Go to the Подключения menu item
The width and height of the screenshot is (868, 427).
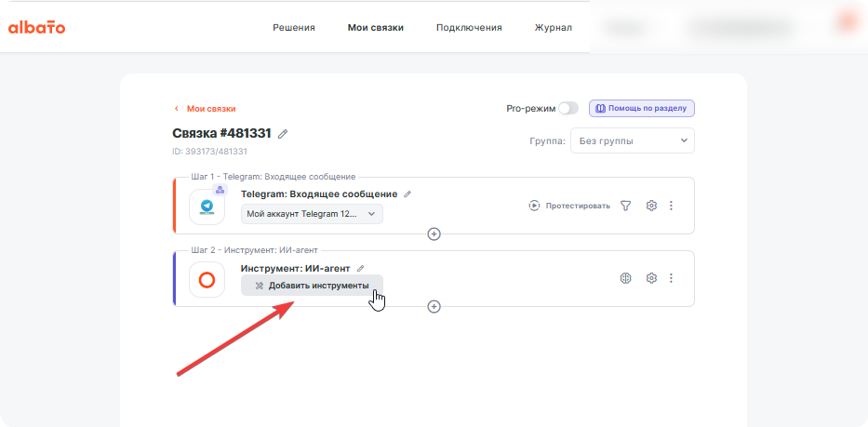(469, 28)
